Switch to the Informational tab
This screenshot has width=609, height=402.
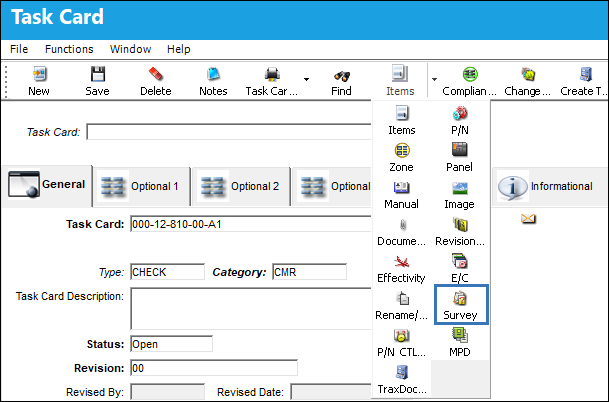[x=549, y=187]
